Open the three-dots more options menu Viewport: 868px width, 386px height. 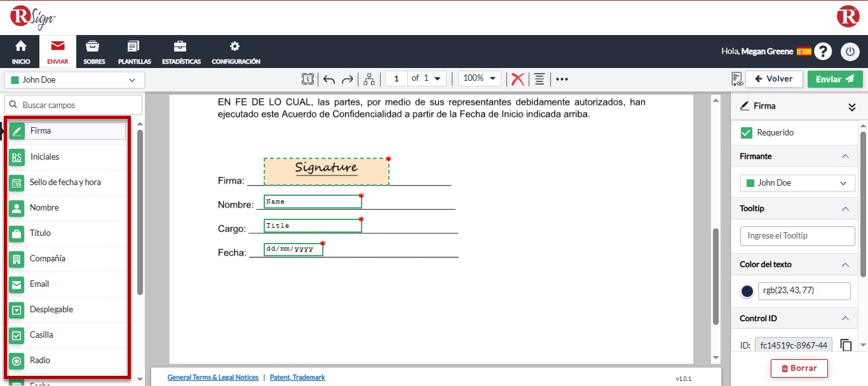(x=562, y=79)
